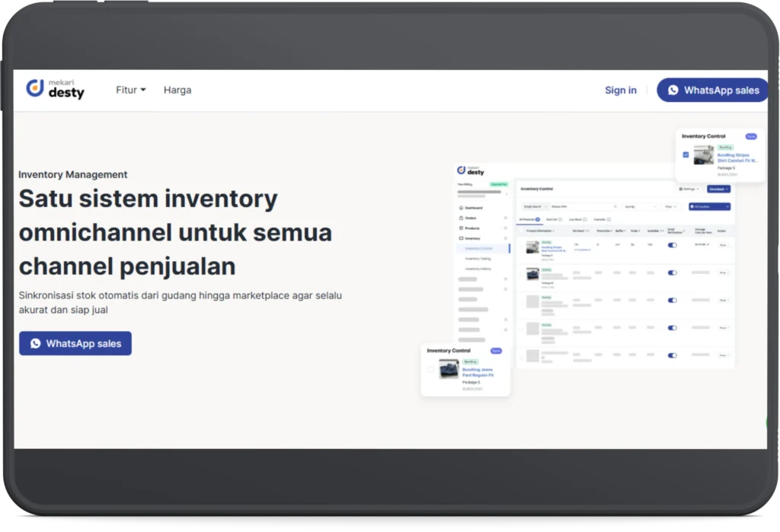Toggle email notification for the first product row
780x532 pixels.
tap(672, 245)
